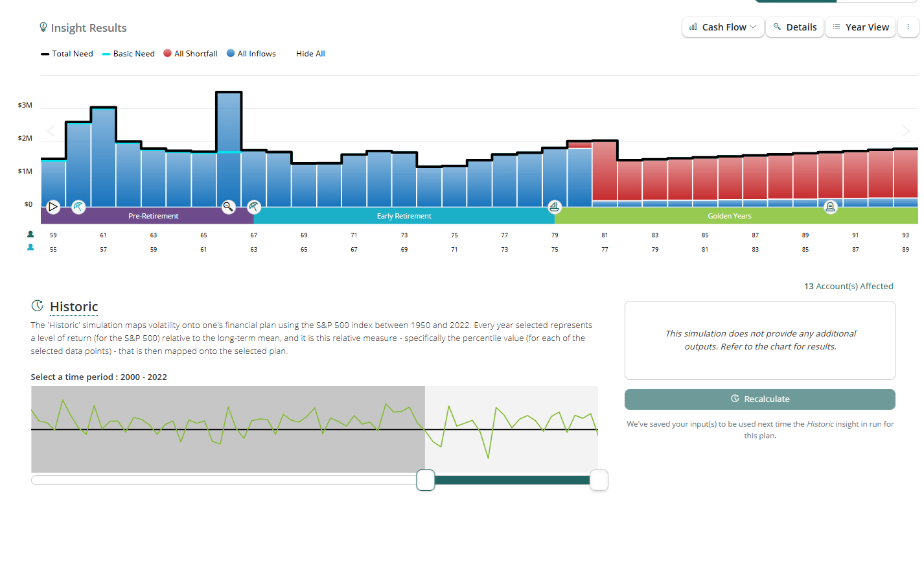Toggle the Total Need legend series
This screenshot has height=568, width=924.
click(67, 54)
